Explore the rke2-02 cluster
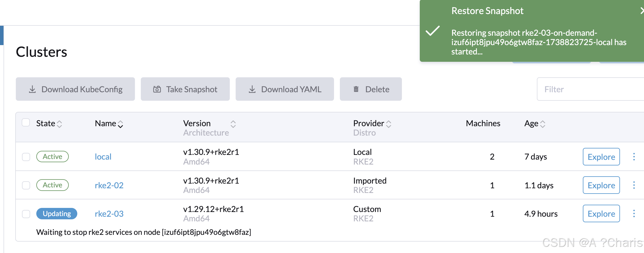Image resolution: width=644 pixels, height=253 pixels. coord(601,185)
